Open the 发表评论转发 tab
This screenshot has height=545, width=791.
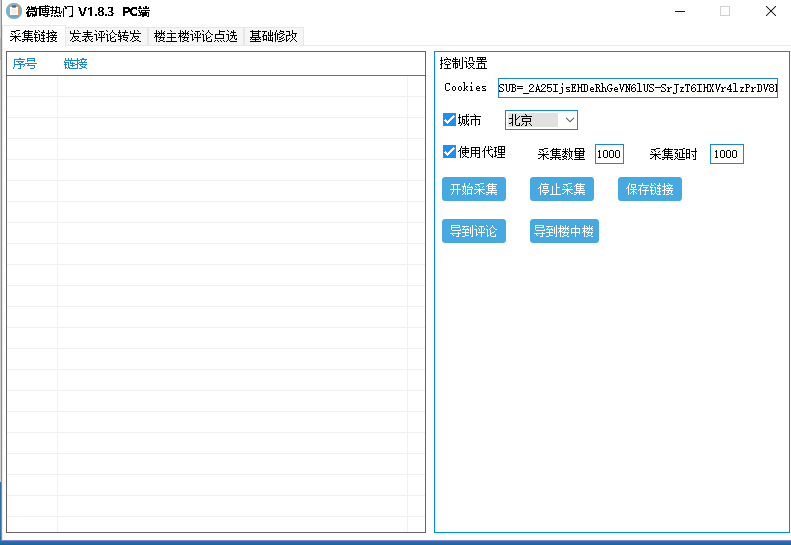pyautogui.click(x=105, y=37)
